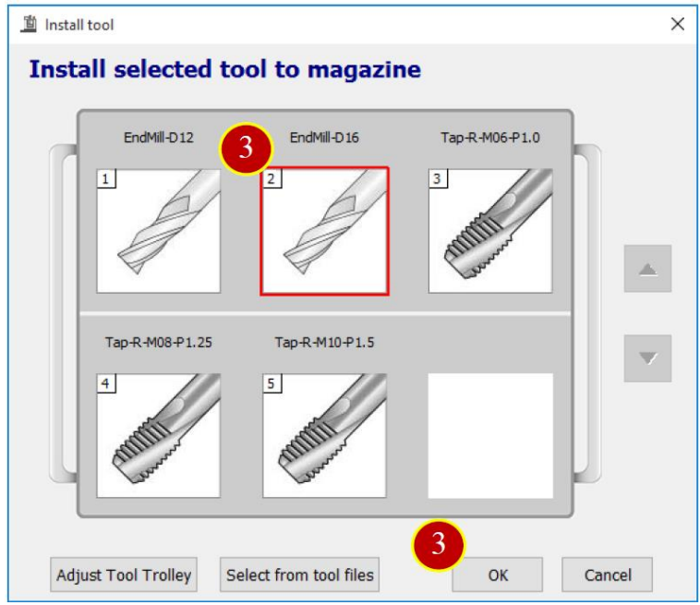The width and height of the screenshot is (700, 605).
Task: Pick the Tap-R-M10-P1.5 tool in slot 5
Action: 324,435
